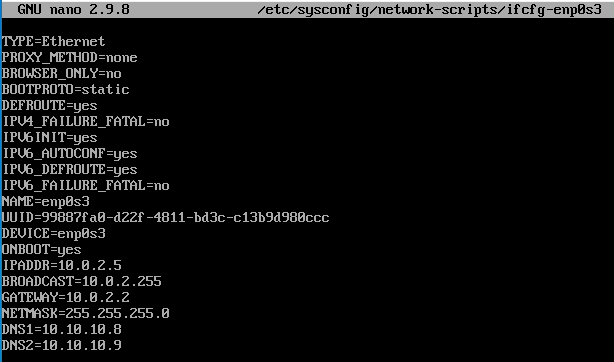This screenshot has width=614, height=362.
Task: Click the BOOTPROTO=static entry
Action: pos(66,89)
